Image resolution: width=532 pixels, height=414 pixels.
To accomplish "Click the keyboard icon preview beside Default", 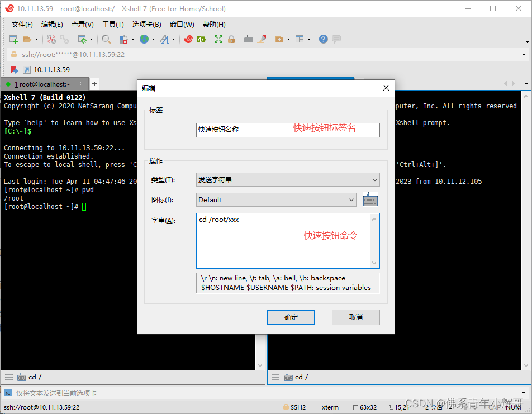I will coord(370,199).
